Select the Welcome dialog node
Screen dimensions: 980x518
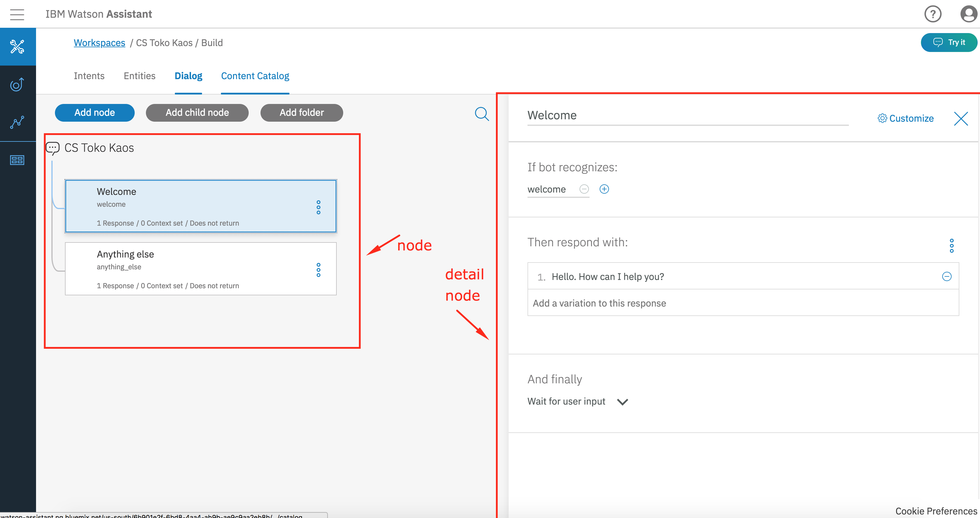(201, 206)
